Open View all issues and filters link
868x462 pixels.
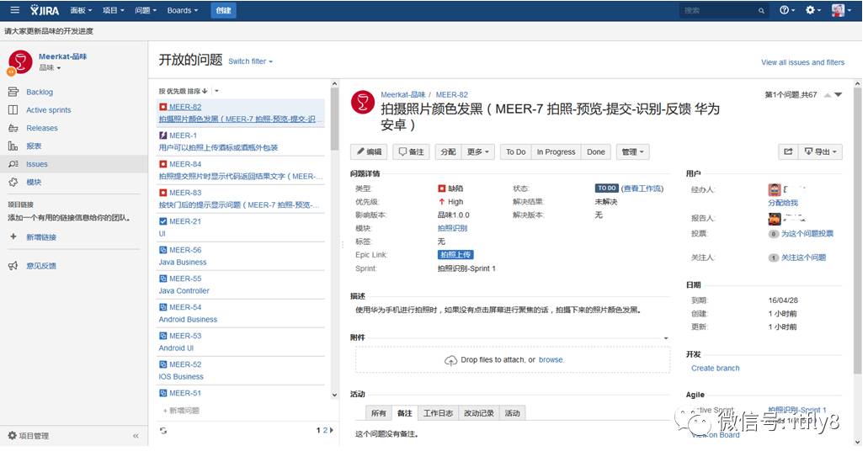[802, 62]
